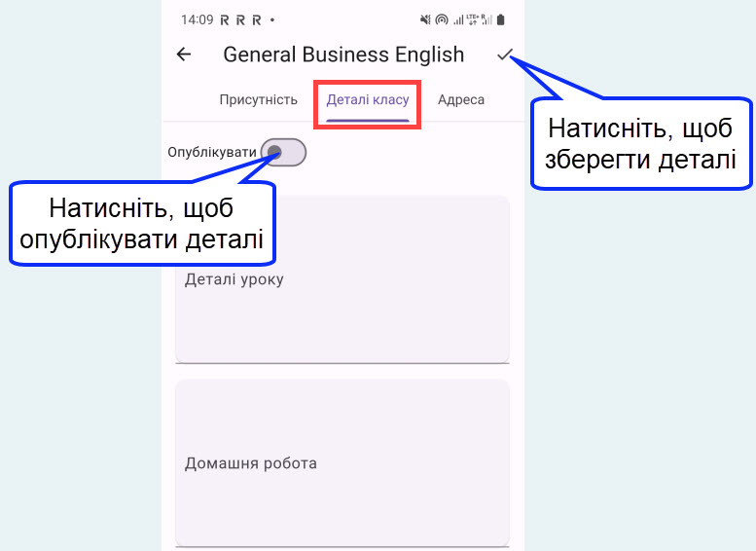Tap the muted sound status icon
This screenshot has height=551, width=756.
pos(425,19)
